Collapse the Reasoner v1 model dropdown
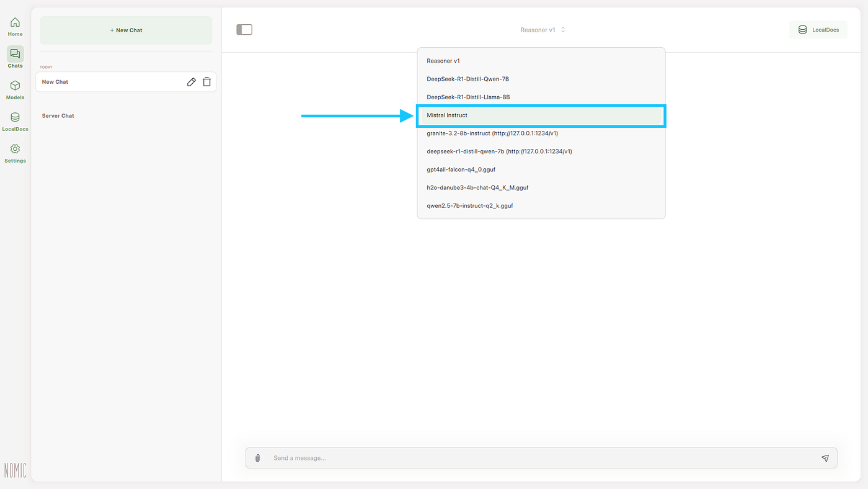This screenshot has width=868, height=489. pos(542,30)
